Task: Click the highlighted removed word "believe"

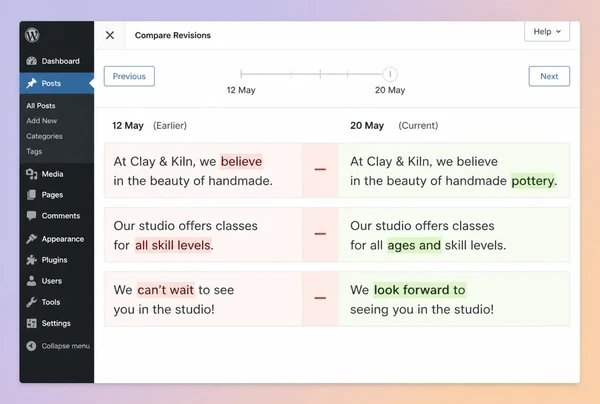Action: (241, 161)
